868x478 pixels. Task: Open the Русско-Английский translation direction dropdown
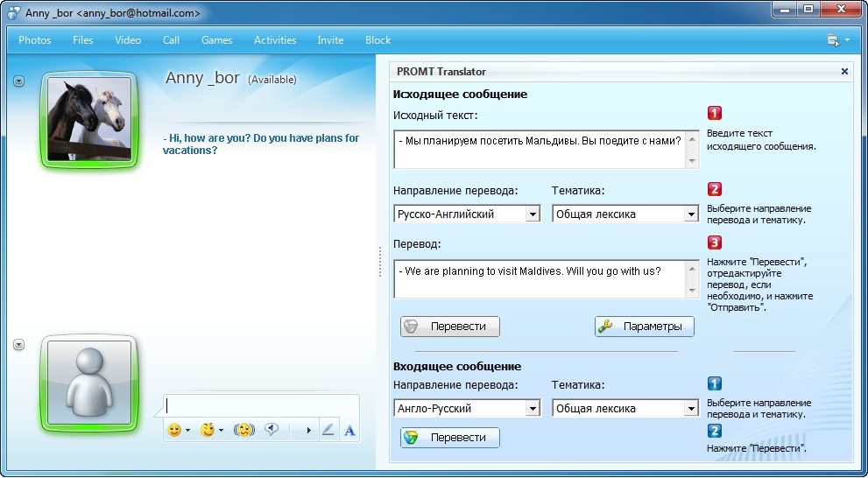click(533, 214)
